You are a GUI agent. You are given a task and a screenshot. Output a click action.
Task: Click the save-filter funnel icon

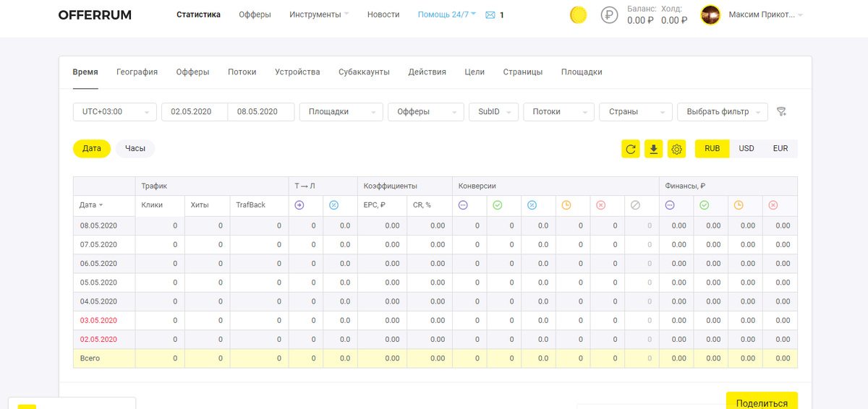[x=781, y=112]
